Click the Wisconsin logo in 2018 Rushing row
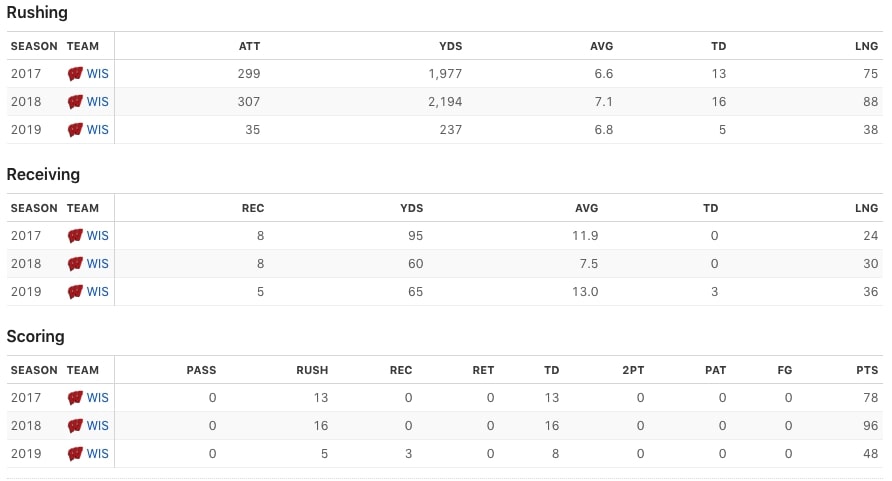892x481 pixels. point(75,102)
